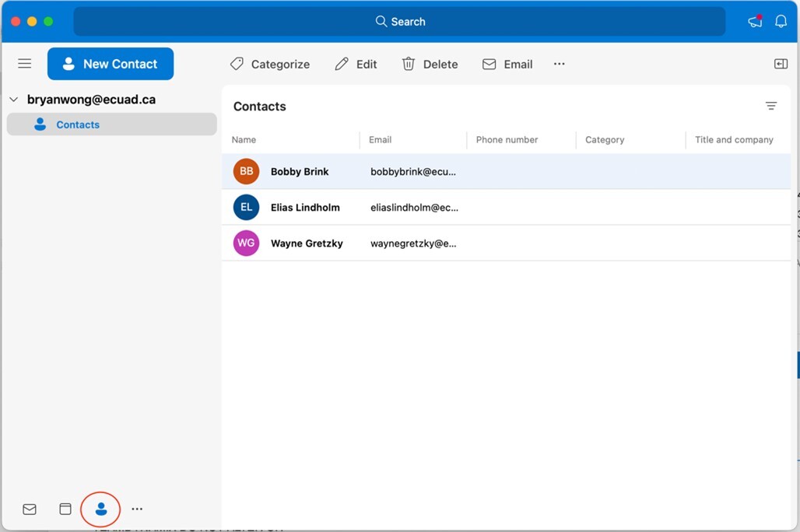The image size is (800, 532).
Task: Toggle the reading pane icon
Action: (781, 64)
